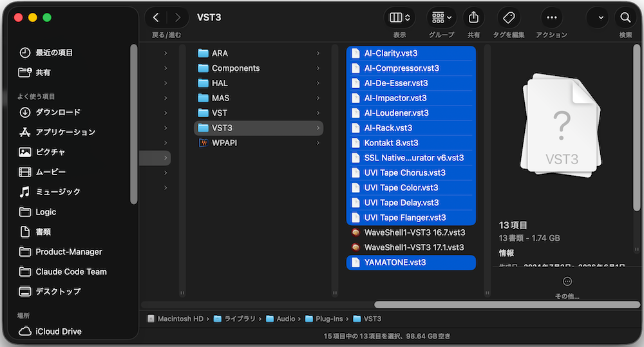The height and width of the screenshot is (347, 644).
Task: Open Claude Code Team folder in sidebar
Action: (x=63, y=272)
